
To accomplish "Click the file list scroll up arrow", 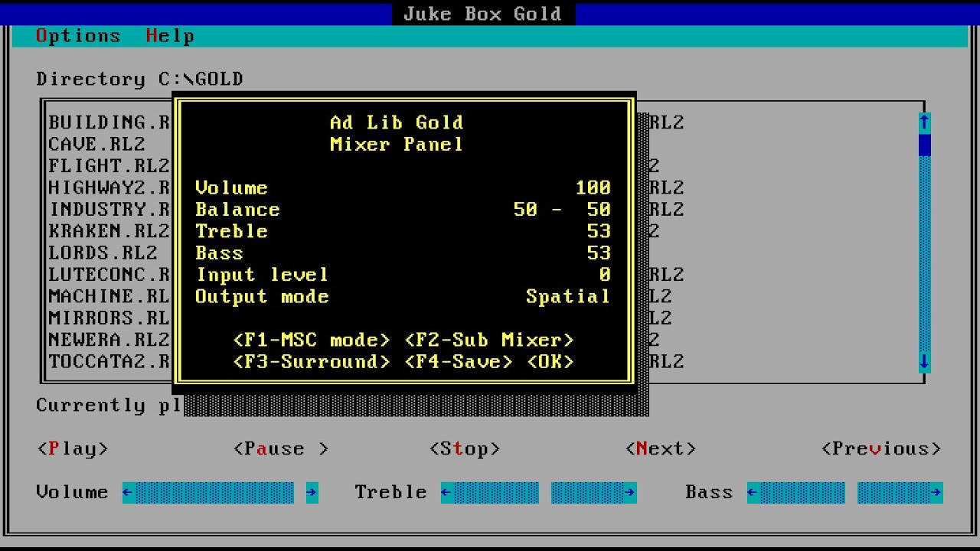I will tap(924, 122).
